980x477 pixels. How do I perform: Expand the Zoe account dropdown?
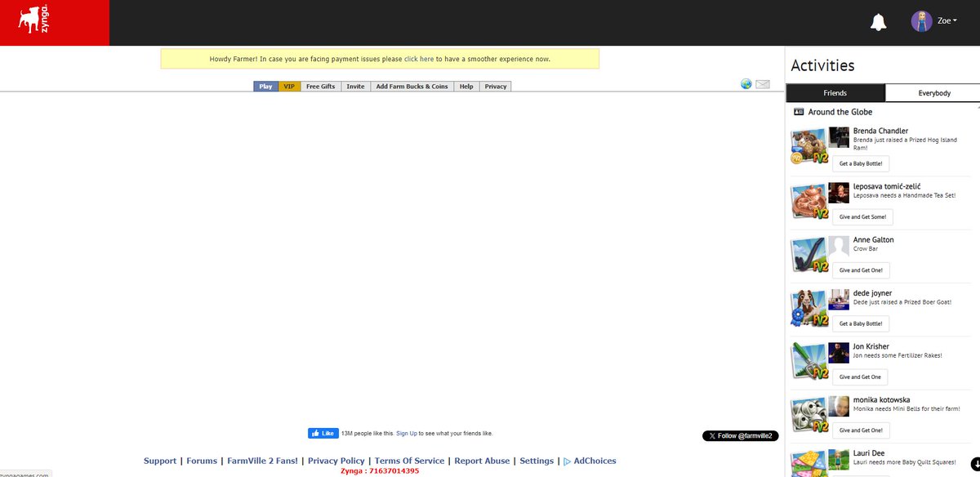[x=947, y=21]
